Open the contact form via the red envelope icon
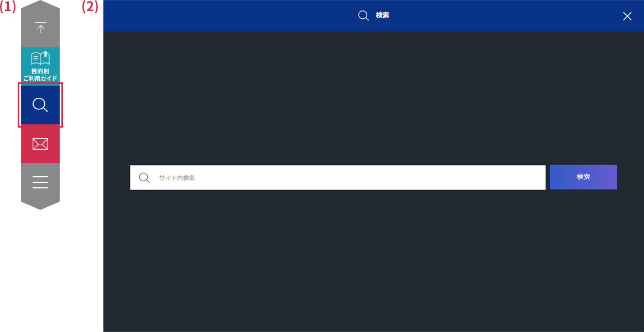The height and width of the screenshot is (332, 644). click(40, 144)
